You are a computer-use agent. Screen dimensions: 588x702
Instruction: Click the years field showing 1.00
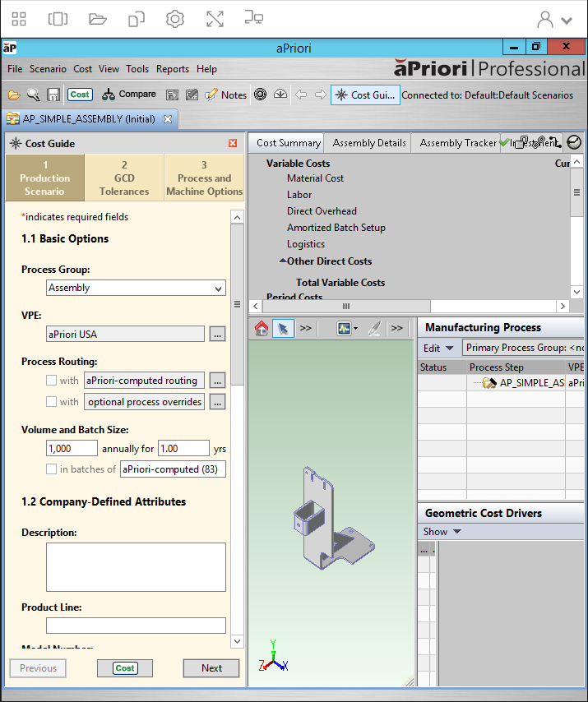183,448
